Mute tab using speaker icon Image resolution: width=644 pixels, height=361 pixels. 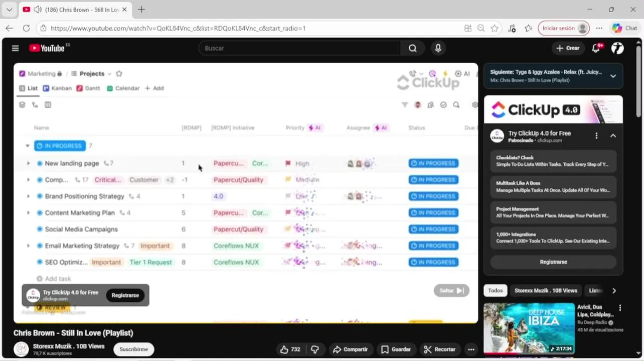tap(37, 10)
